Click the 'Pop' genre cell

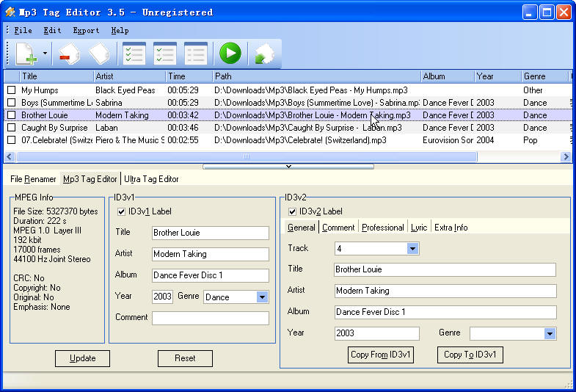(x=530, y=140)
